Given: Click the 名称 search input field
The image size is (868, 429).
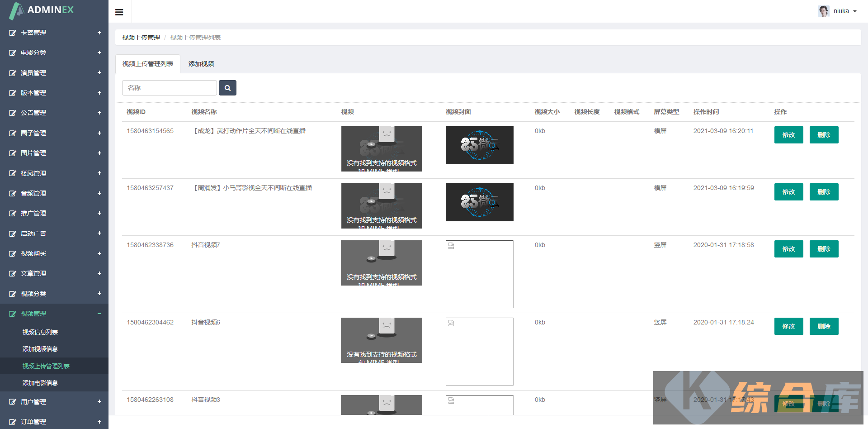Looking at the screenshot, I should pos(170,88).
